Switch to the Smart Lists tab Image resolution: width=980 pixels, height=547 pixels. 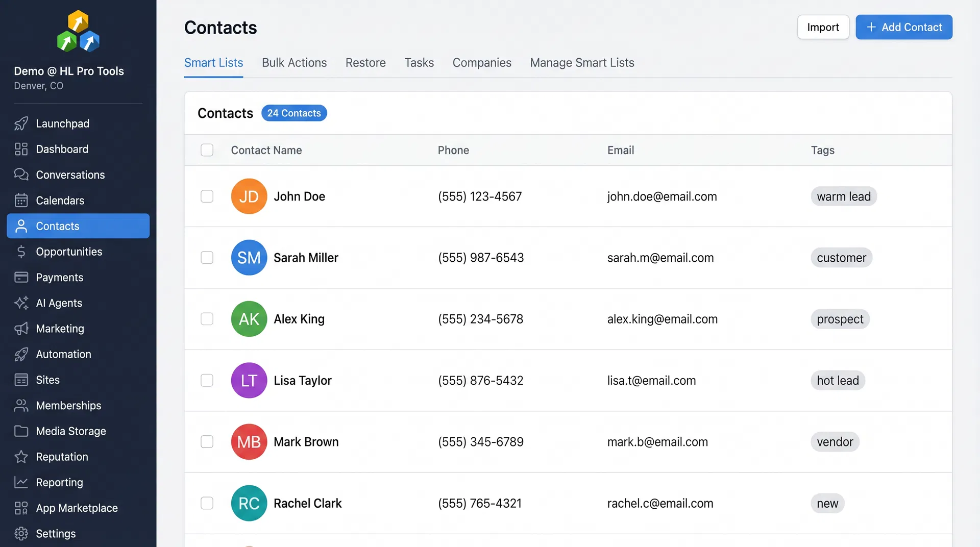click(x=213, y=63)
